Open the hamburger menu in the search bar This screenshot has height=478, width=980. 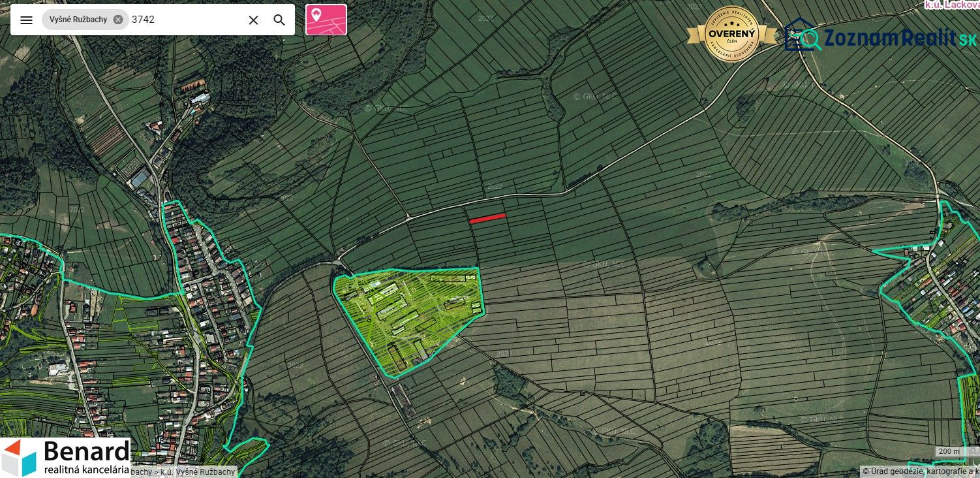pyautogui.click(x=26, y=20)
